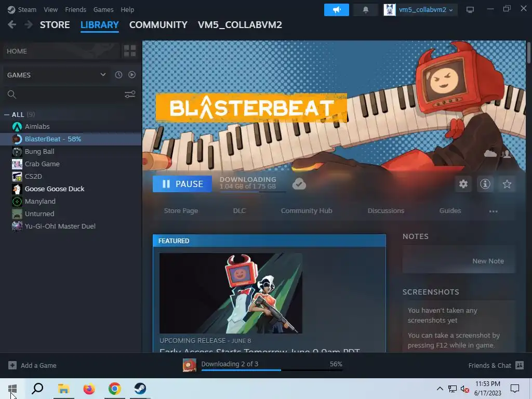Open BlasterBeat manage settings gear
Image resolution: width=532 pixels, height=399 pixels.
point(463,184)
